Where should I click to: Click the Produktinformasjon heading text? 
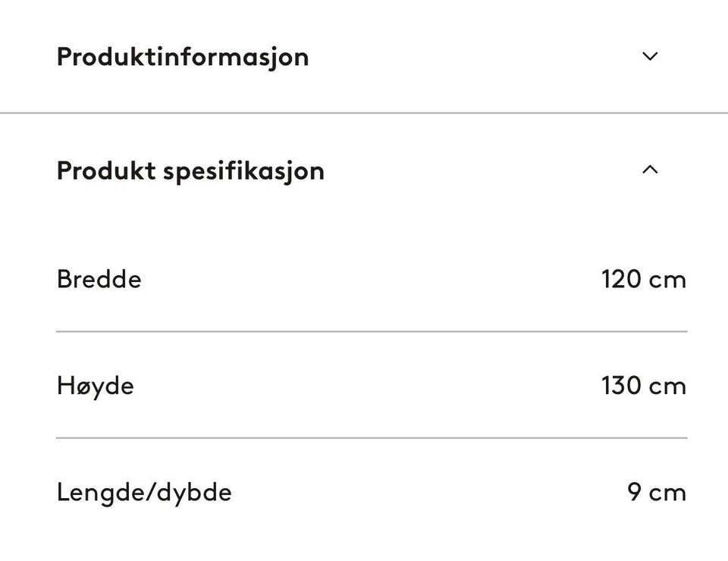coord(182,57)
